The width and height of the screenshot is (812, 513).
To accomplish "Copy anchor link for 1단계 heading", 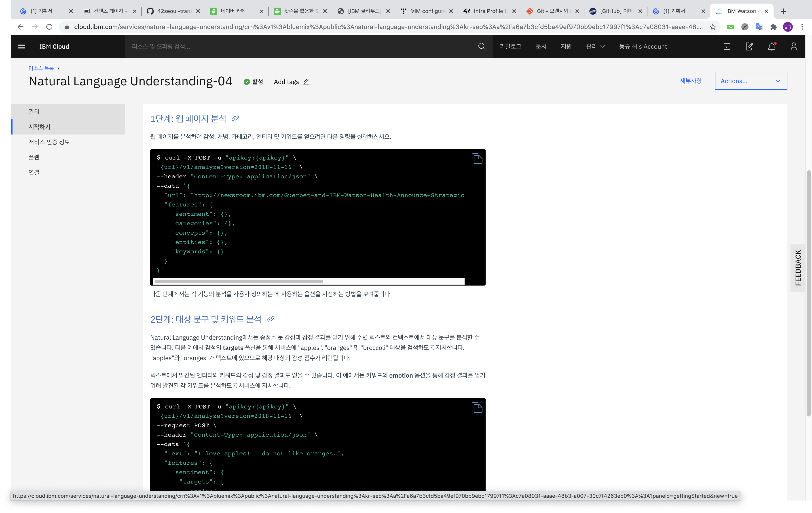I will (235, 118).
